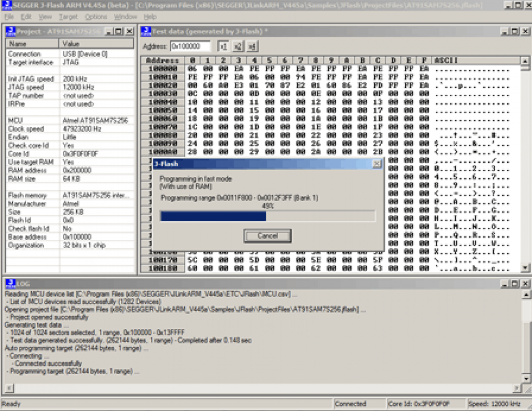Maximize the Test data window

pyautogui.click(x=514, y=31)
